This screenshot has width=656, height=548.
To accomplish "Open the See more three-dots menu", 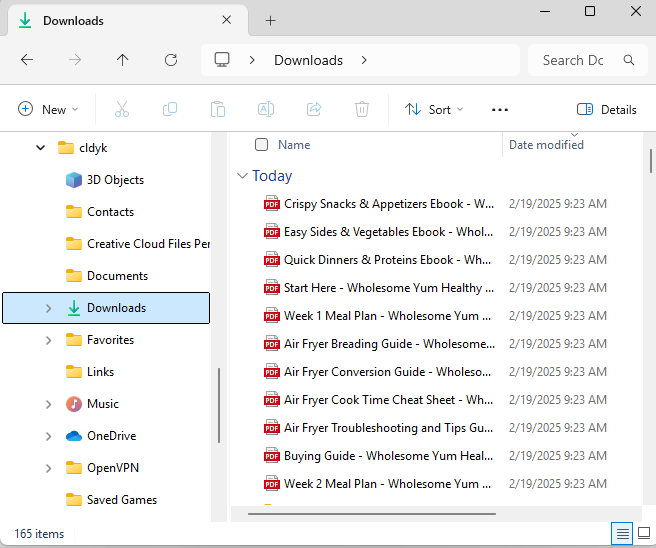I will [x=500, y=110].
